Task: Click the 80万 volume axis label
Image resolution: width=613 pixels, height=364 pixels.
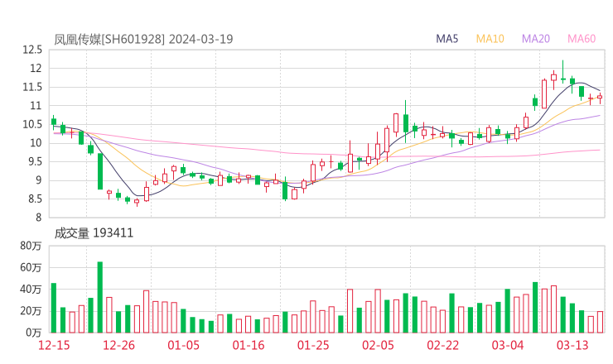Action: click(x=31, y=246)
